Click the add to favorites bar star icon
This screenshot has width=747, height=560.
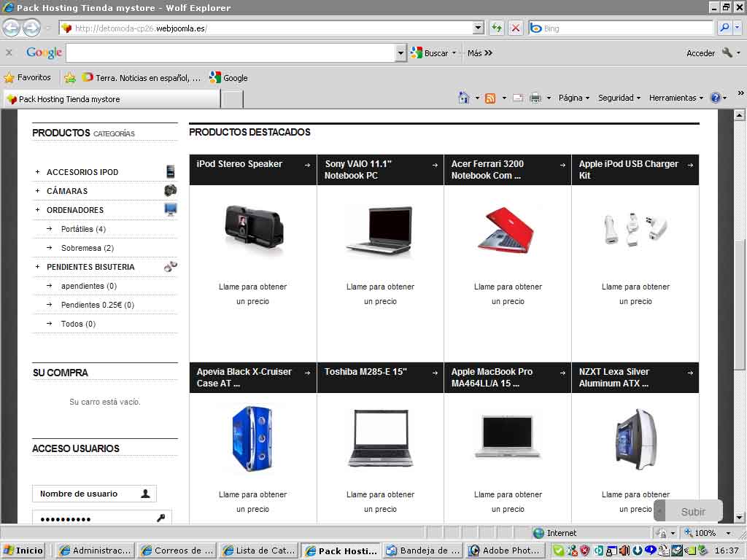click(x=70, y=77)
